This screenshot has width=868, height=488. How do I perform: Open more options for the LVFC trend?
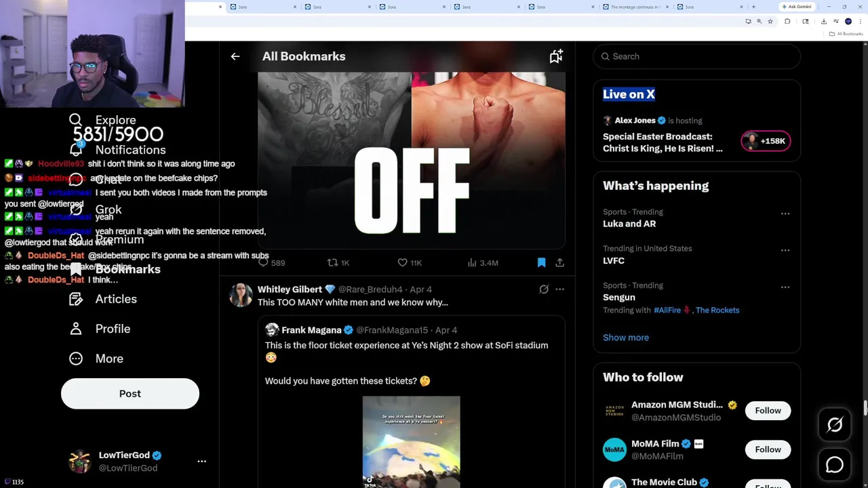[785, 250]
